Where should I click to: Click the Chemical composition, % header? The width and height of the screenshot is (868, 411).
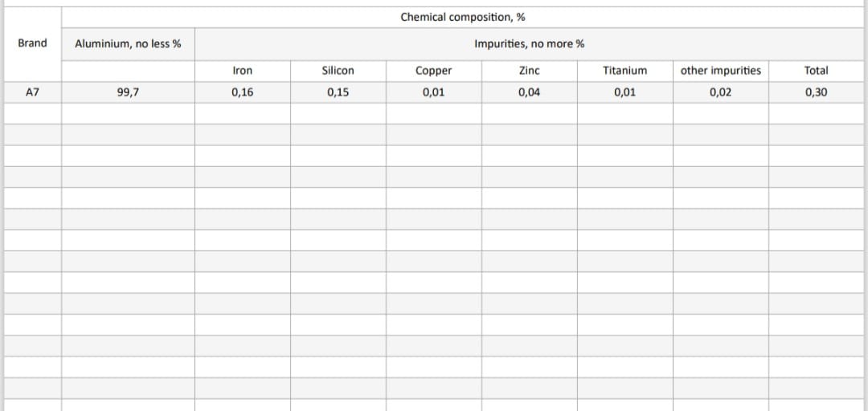(x=463, y=17)
